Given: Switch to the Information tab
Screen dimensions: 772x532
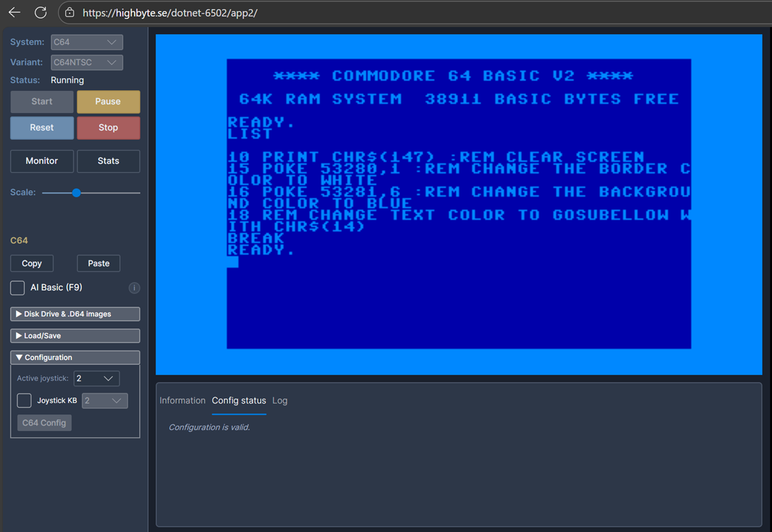Looking at the screenshot, I should pos(182,400).
